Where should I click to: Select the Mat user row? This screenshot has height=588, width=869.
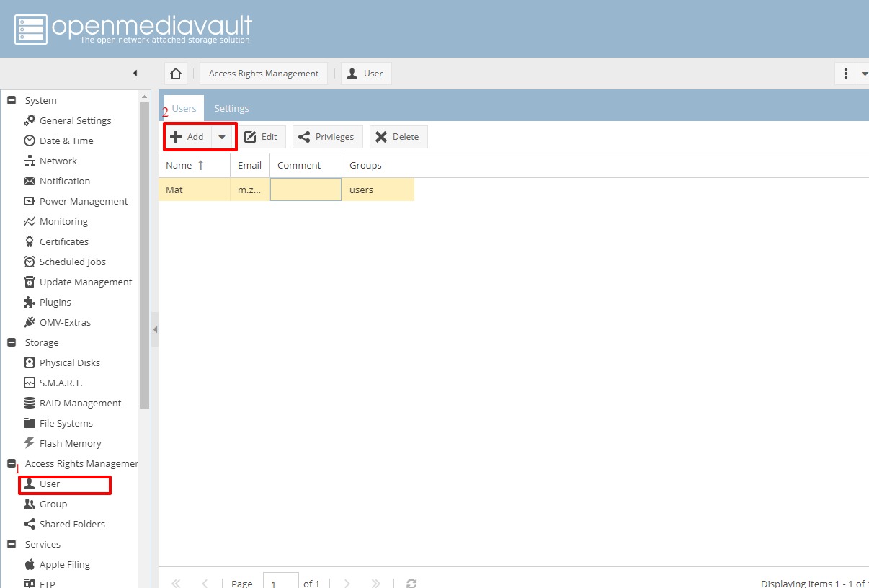coord(286,190)
